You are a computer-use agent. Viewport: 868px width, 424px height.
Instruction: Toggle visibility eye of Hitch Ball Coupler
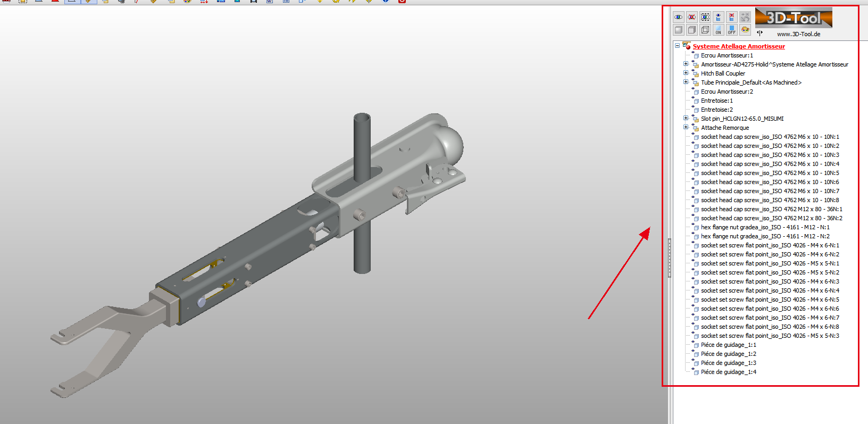(x=693, y=70)
